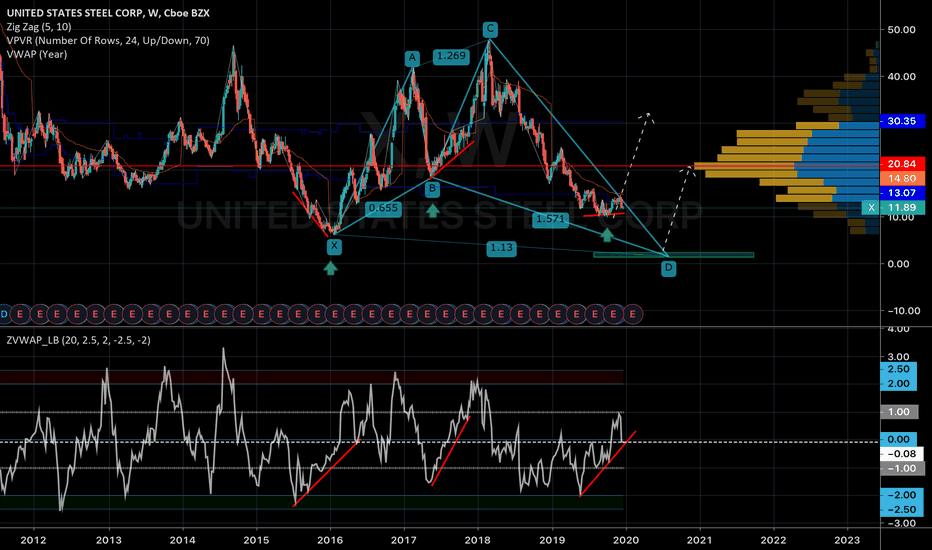Select the blue dividend D marker

point(4,314)
